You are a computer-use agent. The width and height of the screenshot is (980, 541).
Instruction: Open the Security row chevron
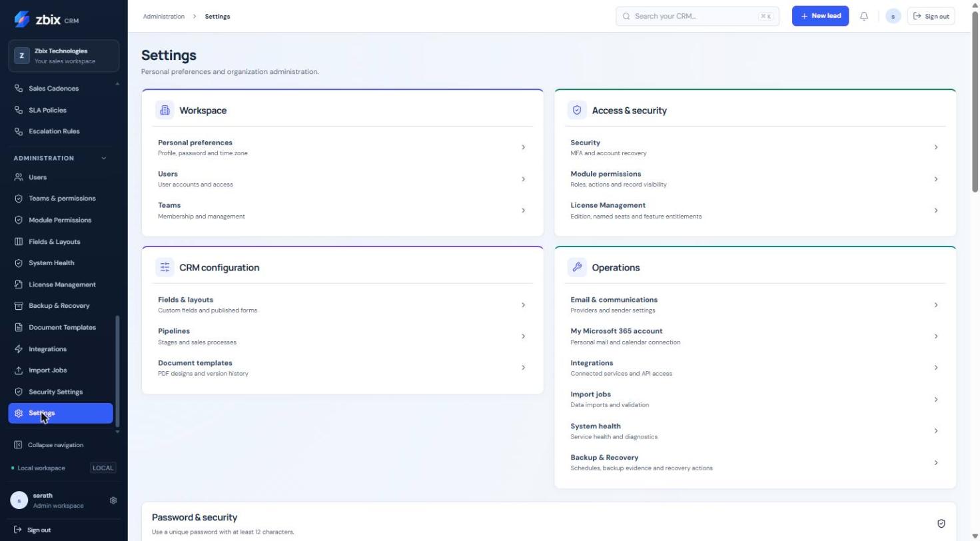936,147
